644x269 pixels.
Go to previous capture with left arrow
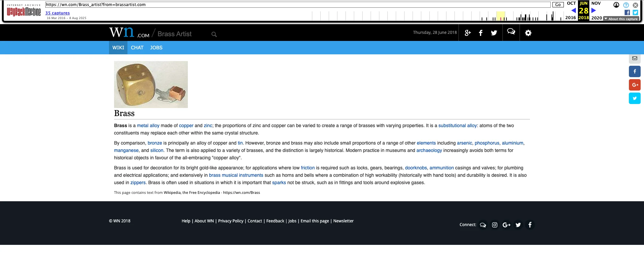(574, 10)
